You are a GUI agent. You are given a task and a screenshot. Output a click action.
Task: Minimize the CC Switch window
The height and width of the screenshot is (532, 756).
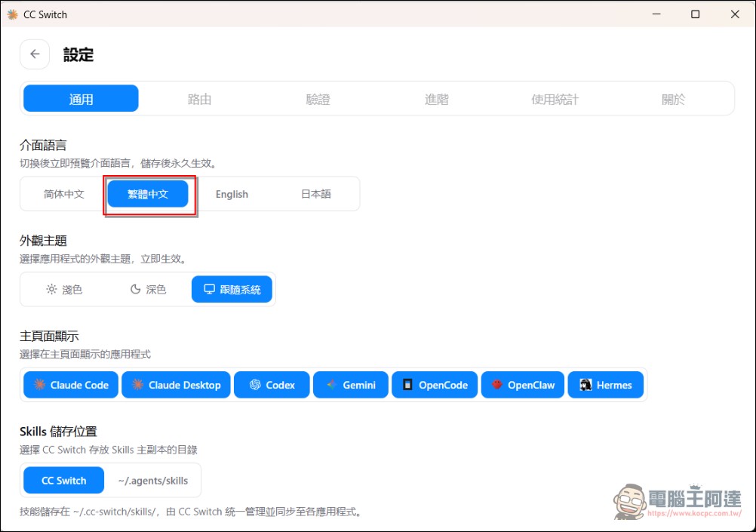[x=656, y=14]
